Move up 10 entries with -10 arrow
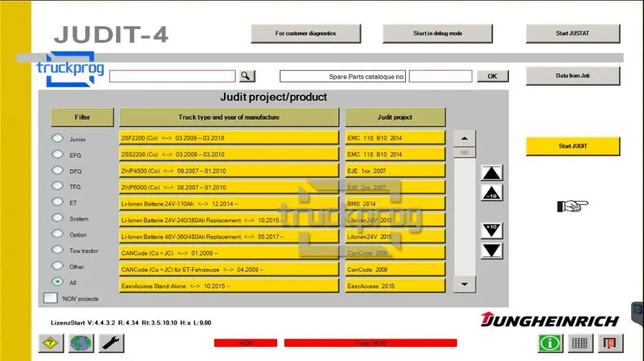This screenshot has width=644, height=361. pos(491,193)
